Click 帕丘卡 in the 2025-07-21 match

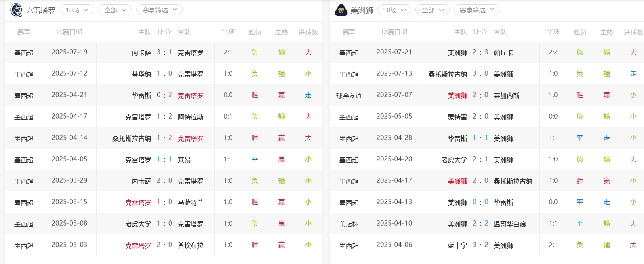coord(503,53)
